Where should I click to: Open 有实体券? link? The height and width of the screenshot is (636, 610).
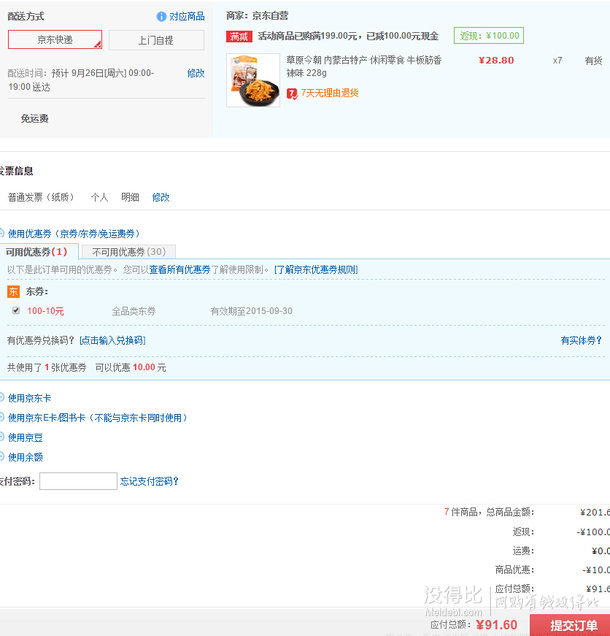pos(581,340)
